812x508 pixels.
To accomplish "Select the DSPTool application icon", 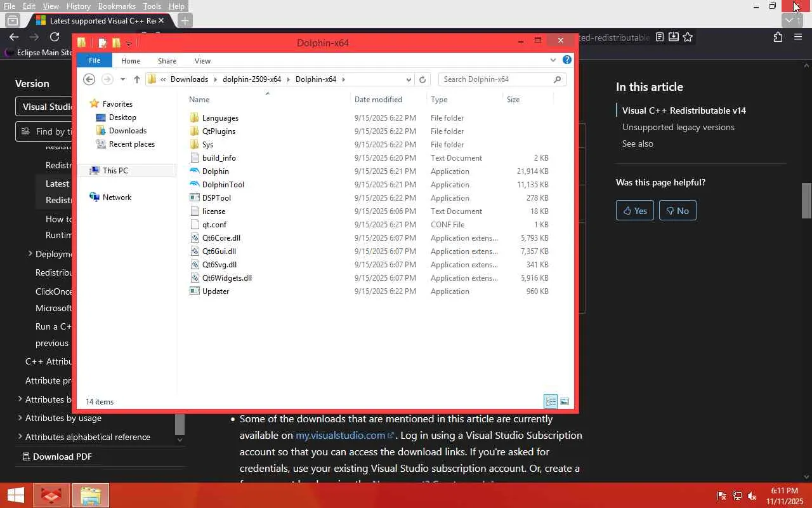I will tap(195, 198).
